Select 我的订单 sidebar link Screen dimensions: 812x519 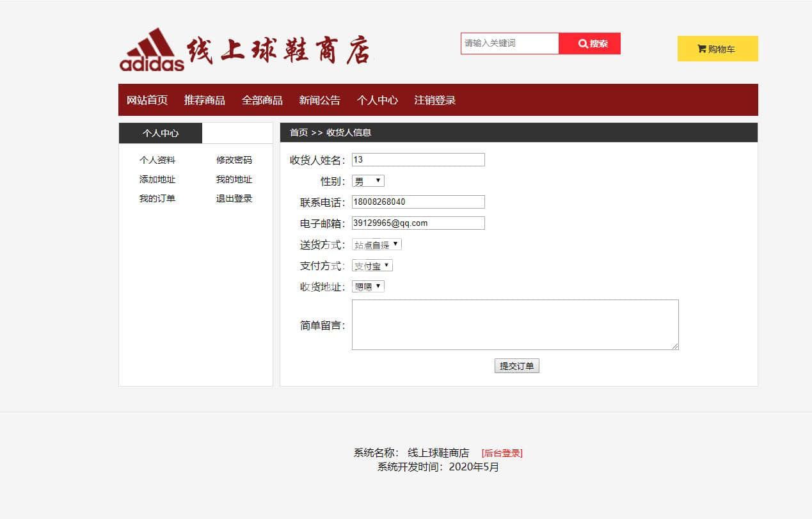pos(157,198)
